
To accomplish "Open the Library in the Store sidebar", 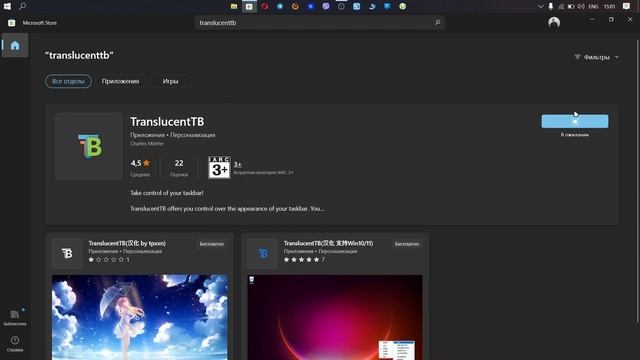I will point(15,318).
